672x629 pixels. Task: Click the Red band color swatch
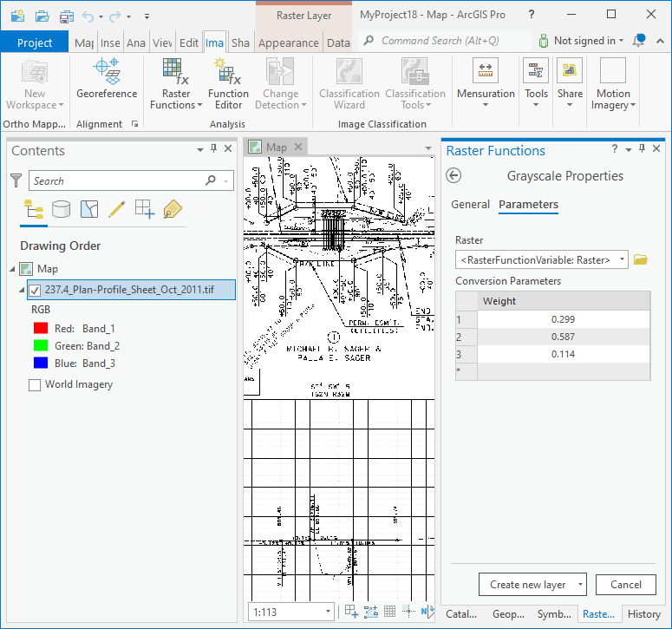tap(40, 329)
